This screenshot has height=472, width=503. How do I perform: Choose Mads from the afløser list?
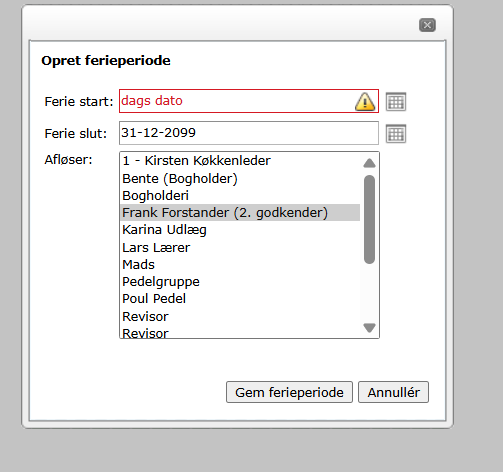click(x=240, y=265)
